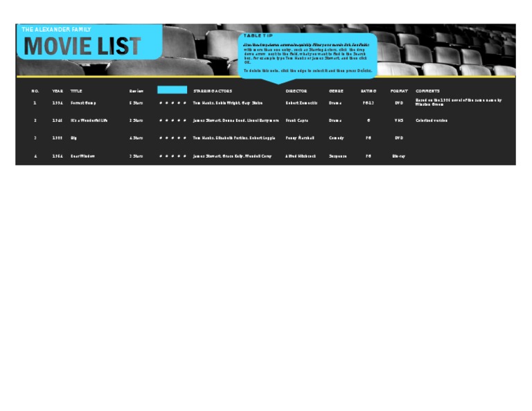The height and width of the screenshot is (411, 532).
Task: Click the GENRE column header
Action: click(336, 91)
